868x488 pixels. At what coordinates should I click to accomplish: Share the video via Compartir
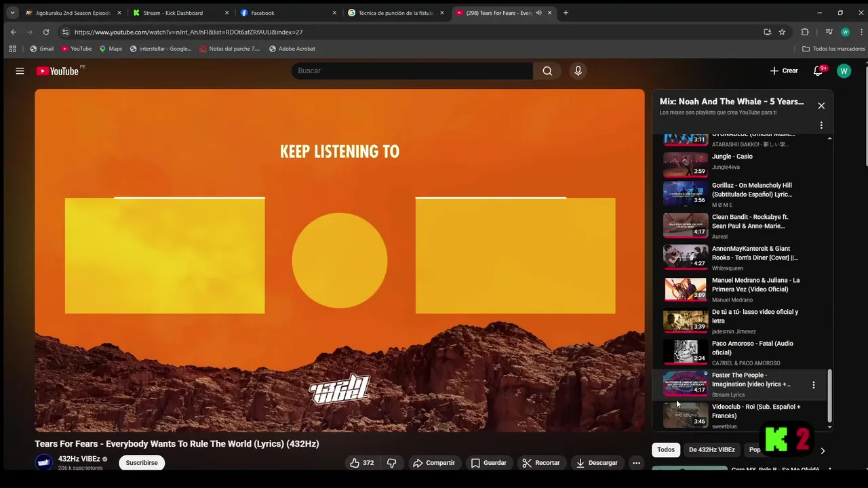pos(434,463)
